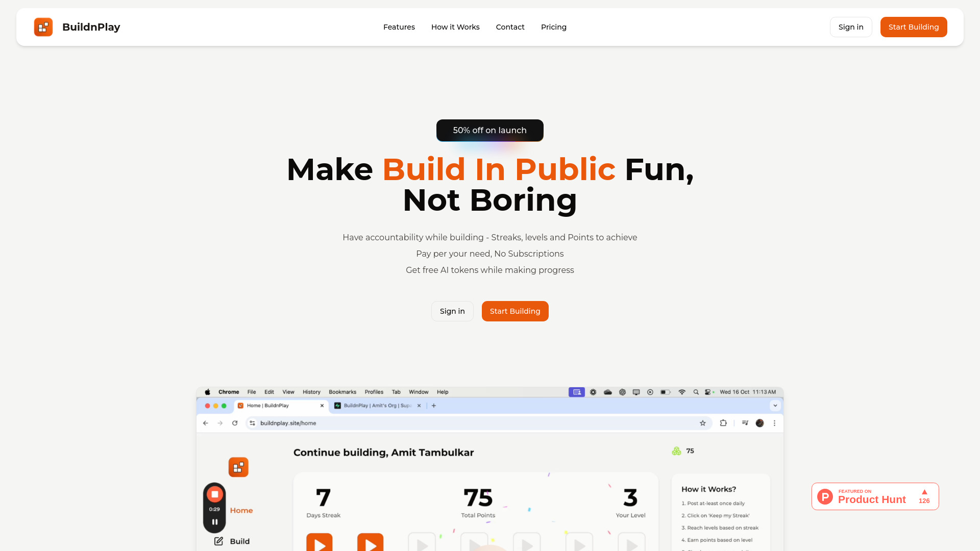This screenshot has width=980, height=551.
Task: Click the Features navigation menu item
Action: tap(399, 27)
